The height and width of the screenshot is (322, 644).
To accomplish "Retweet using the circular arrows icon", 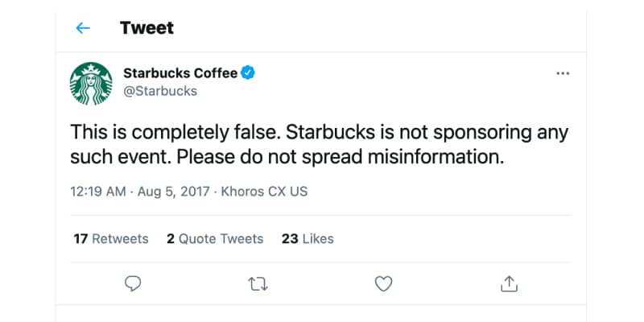I will click(258, 284).
